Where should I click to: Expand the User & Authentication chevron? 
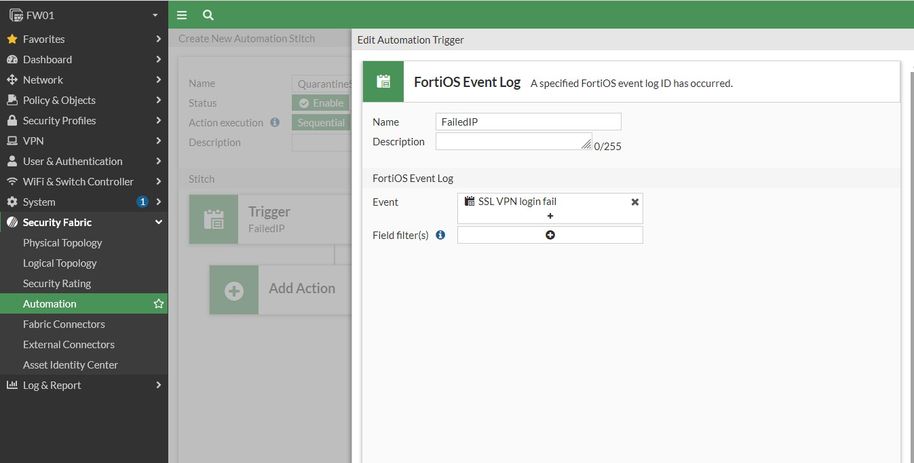[x=159, y=162]
